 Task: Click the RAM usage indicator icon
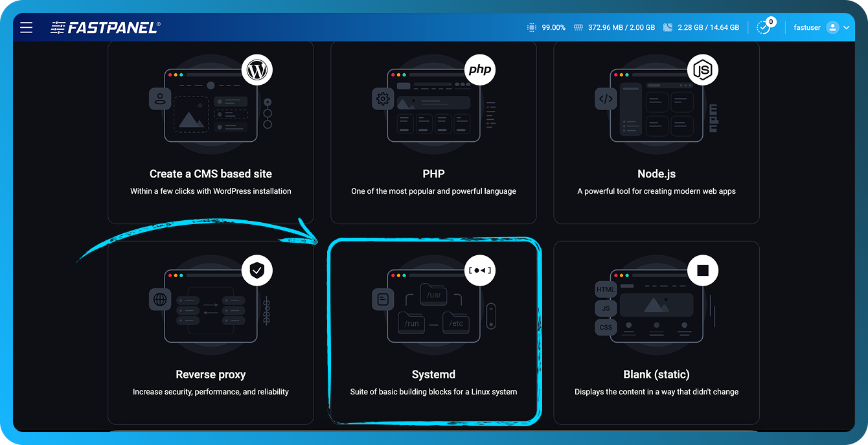[577, 27]
